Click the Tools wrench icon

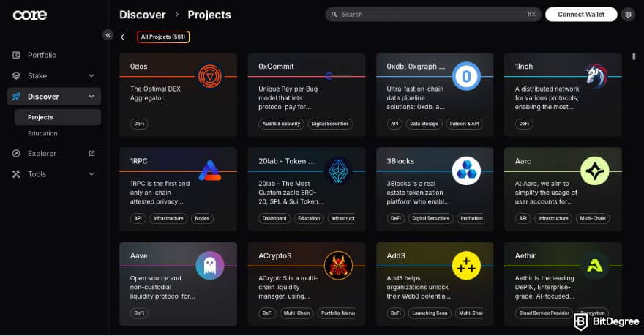(16, 174)
